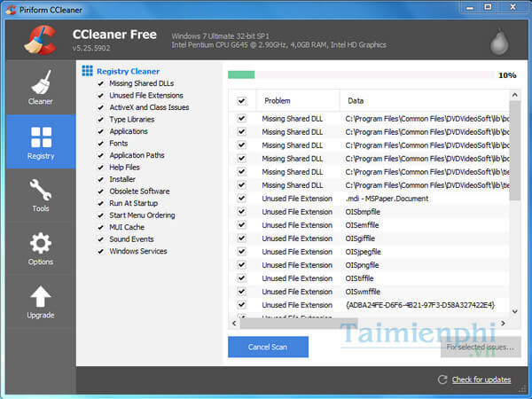The image size is (532, 399).
Task: Click scroll down arrow of results list
Action: tap(514, 311)
